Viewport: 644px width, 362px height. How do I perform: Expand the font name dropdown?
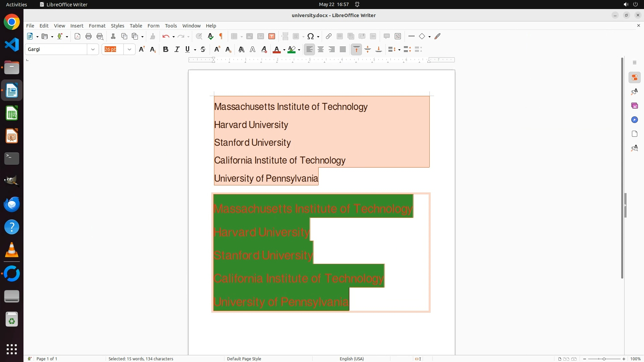[93, 49]
